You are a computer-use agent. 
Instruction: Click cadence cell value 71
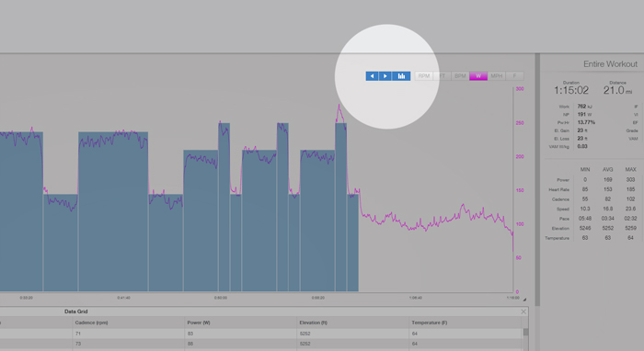(x=78, y=334)
